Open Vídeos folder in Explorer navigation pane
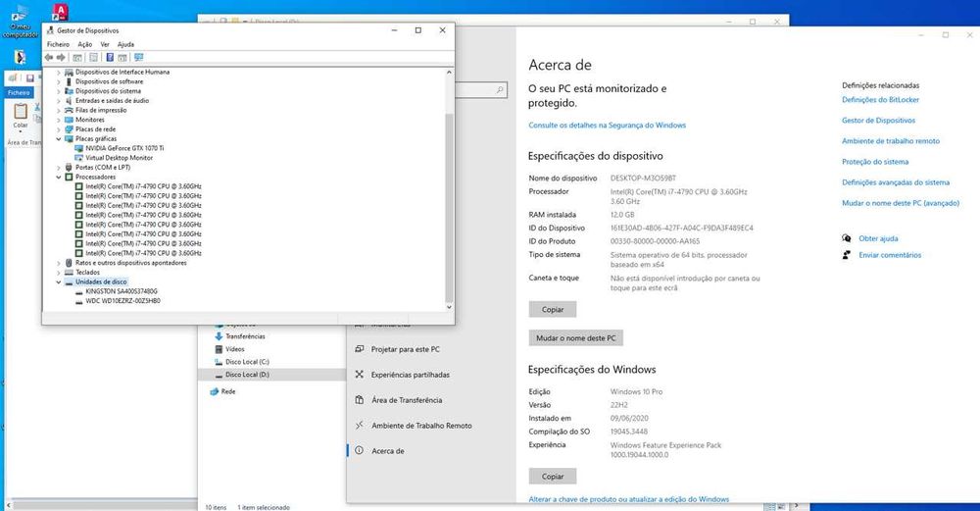The width and height of the screenshot is (980, 511). [x=234, y=349]
